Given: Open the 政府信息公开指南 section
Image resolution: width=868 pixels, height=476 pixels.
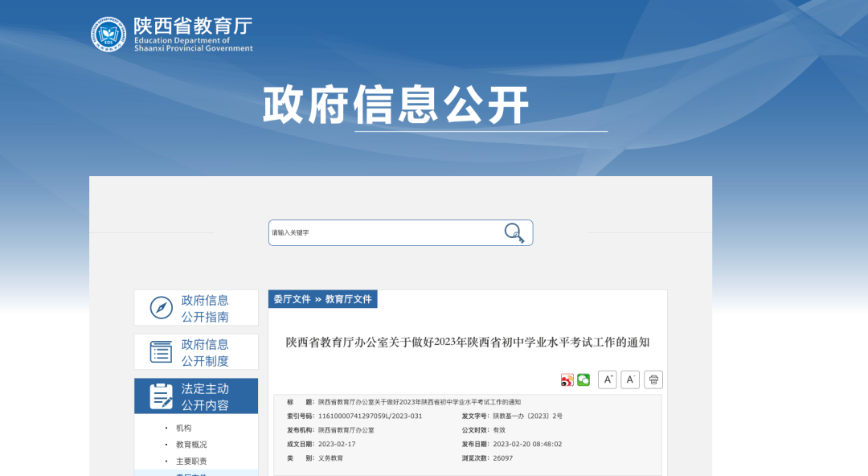Looking at the screenshot, I should 205,308.
